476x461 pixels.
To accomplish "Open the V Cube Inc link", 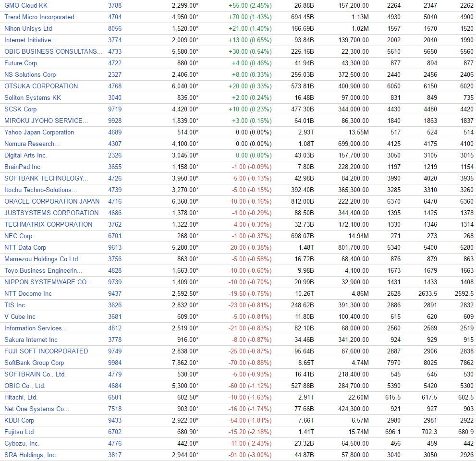I will tap(20, 317).
